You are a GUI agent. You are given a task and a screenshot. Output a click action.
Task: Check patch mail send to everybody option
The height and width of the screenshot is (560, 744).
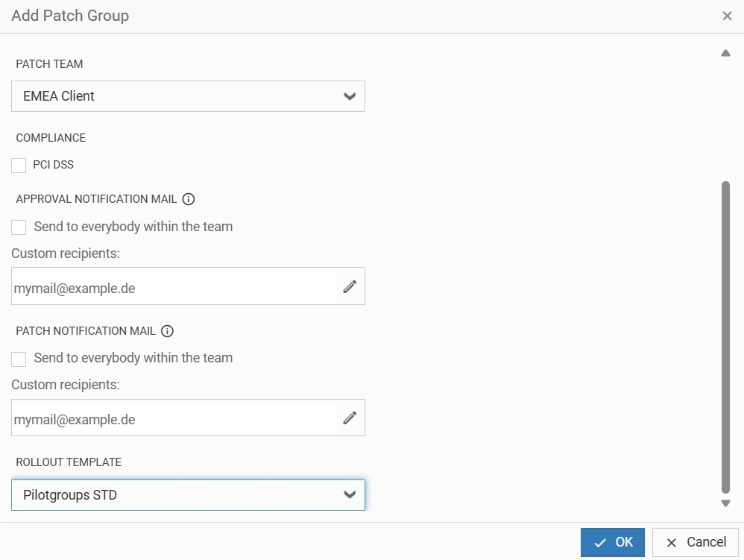19,359
